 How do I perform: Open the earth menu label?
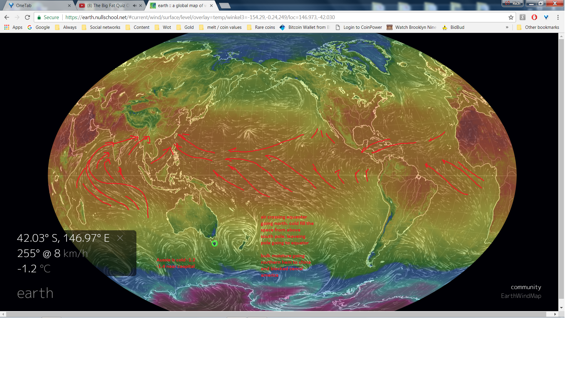click(35, 293)
